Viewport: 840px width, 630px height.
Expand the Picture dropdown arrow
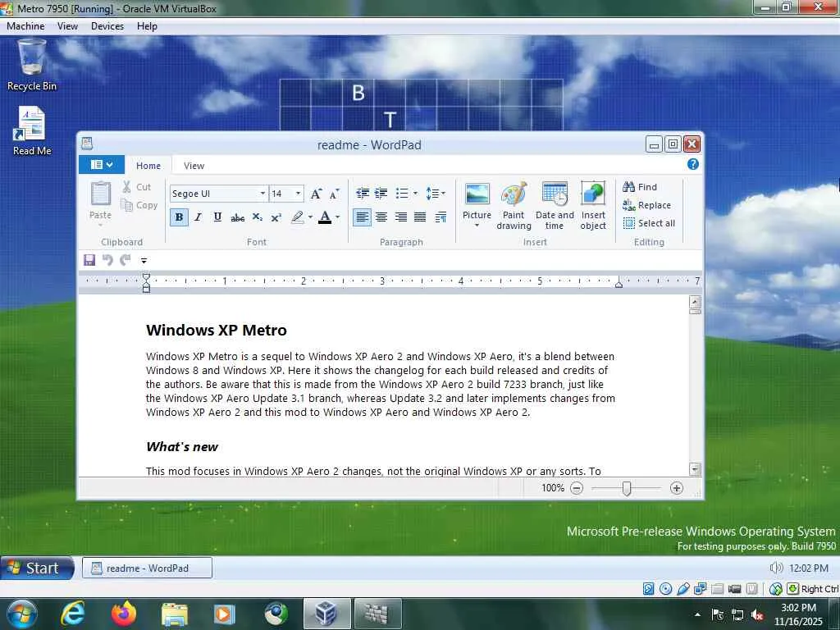pyautogui.click(x=477, y=226)
